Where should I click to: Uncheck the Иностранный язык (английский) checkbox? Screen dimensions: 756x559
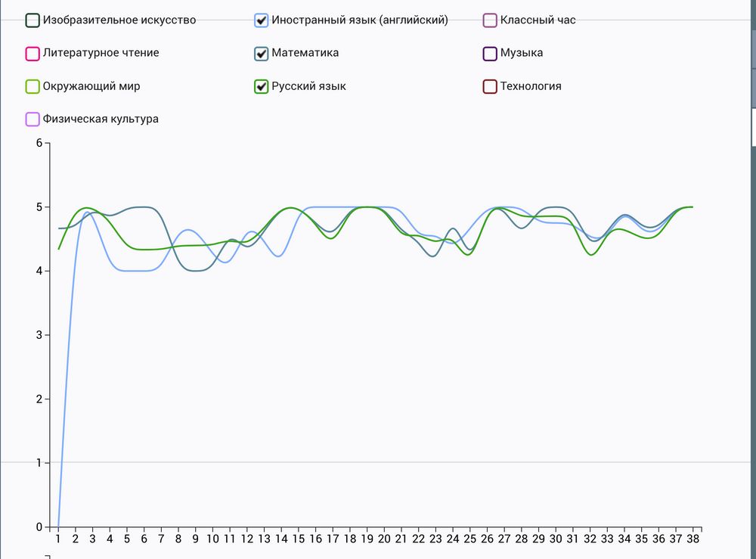click(262, 20)
